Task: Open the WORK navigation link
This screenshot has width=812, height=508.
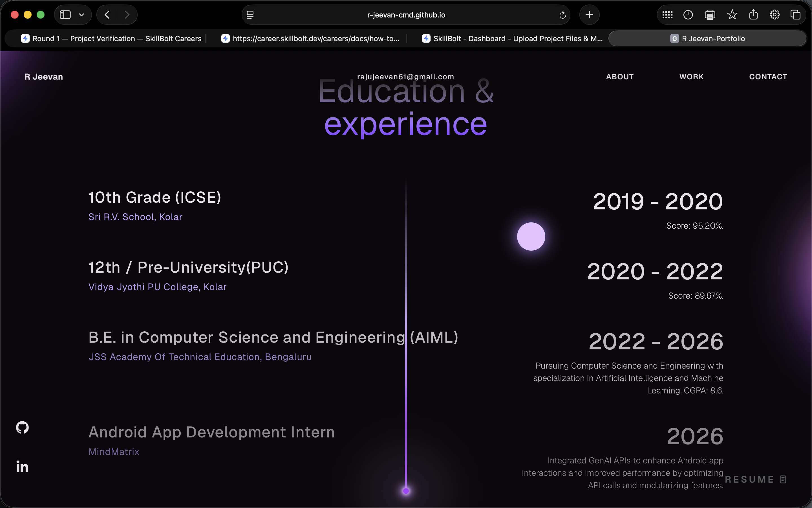Action: coord(692,76)
